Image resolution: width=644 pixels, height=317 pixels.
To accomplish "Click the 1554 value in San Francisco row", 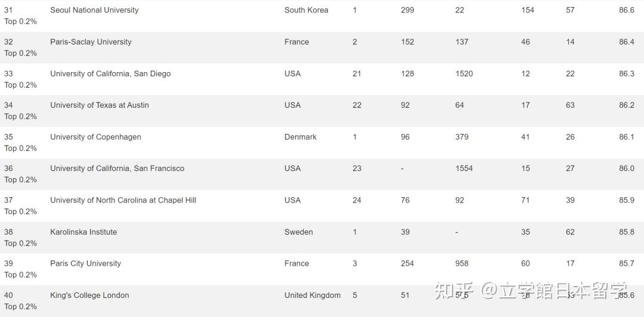I will pos(464,168).
